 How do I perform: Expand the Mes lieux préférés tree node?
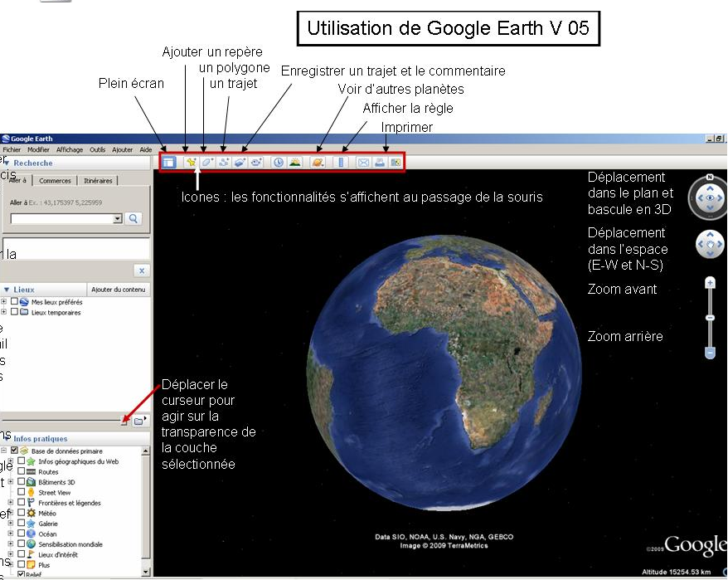coord(3,301)
